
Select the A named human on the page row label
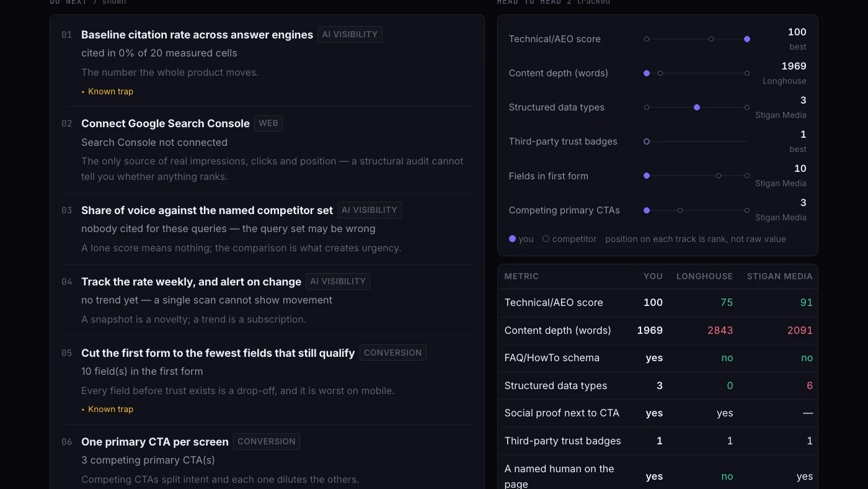click(x=559, y=477)
